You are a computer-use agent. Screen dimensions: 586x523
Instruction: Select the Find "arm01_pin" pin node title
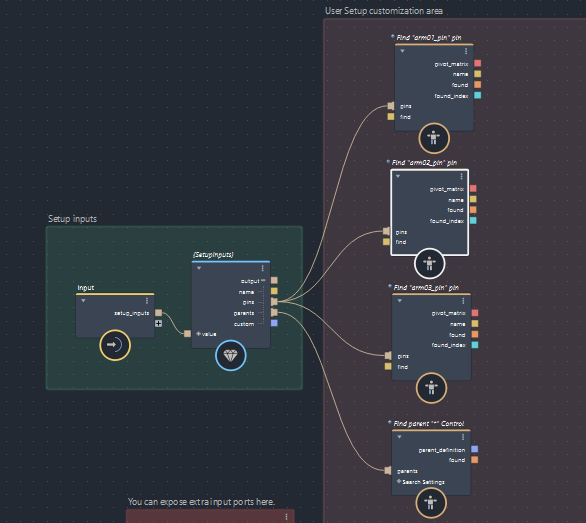[x=428, y=37]
